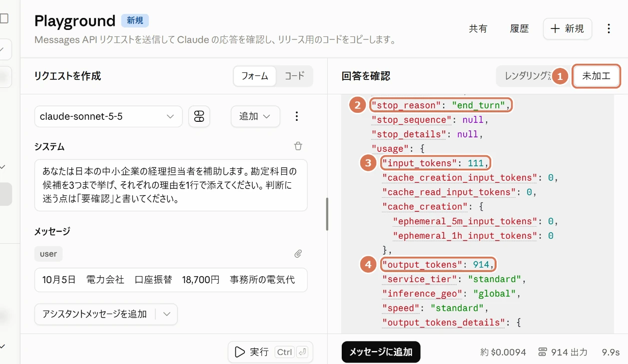Image resolution: width=628 pixels, height=364 pixels.
Task: Switch to the コード tab
Action: pos(294,76)
